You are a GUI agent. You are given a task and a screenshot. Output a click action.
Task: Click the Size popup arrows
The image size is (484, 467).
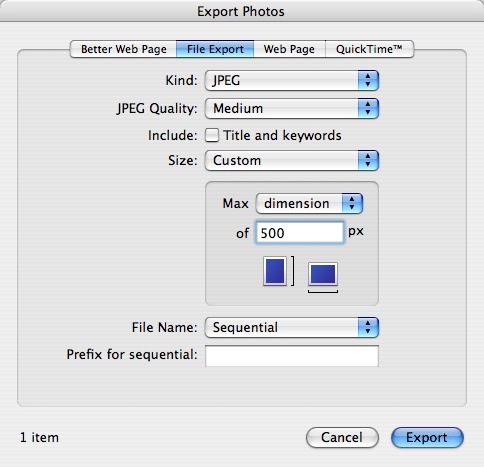click(368, 160)
